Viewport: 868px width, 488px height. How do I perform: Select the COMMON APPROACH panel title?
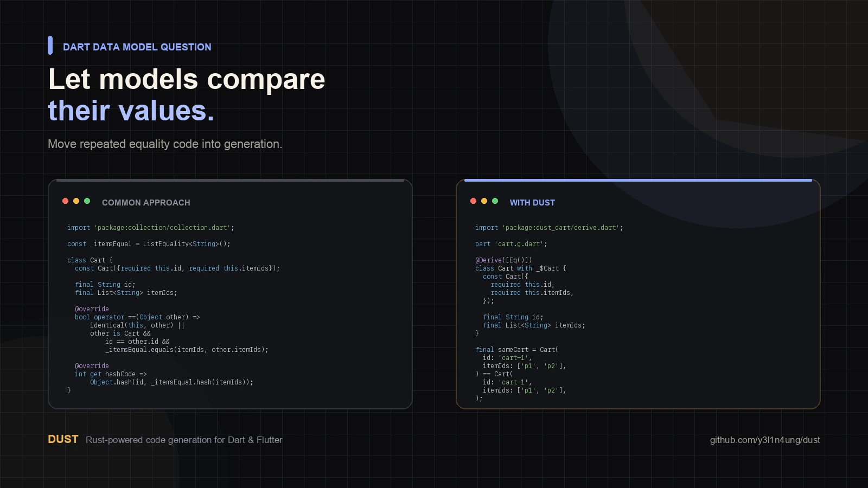coord(146,203)
